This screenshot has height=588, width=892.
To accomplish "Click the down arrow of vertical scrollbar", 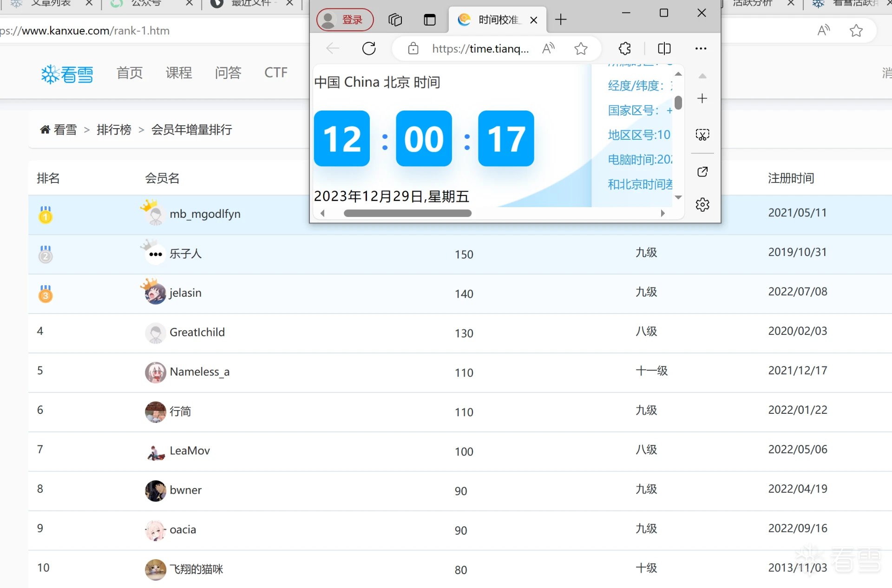I will tap(678, 197).
